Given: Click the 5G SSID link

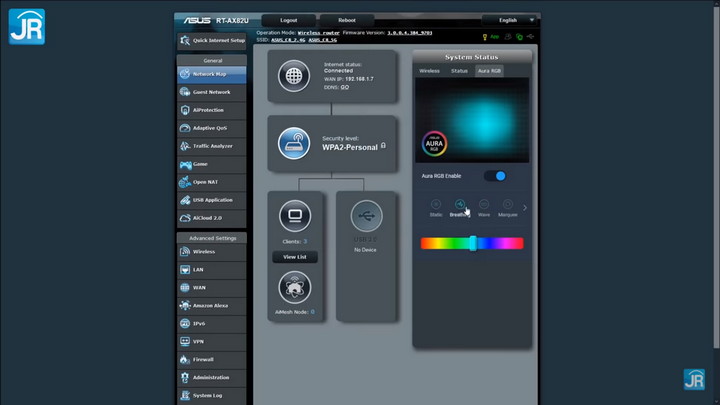Looking at the screenshot, I should (323, 40).
